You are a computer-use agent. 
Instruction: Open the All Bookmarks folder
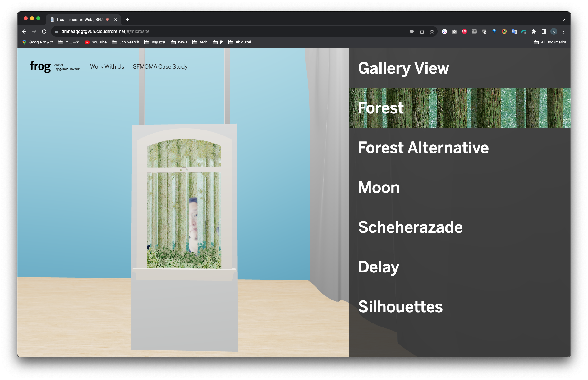[550, 42]
